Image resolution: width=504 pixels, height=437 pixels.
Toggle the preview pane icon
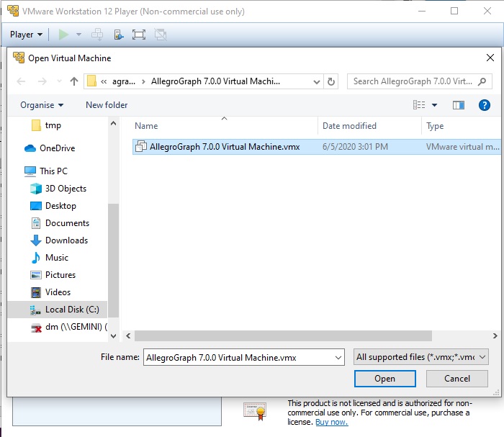click(x=458, y=105)
